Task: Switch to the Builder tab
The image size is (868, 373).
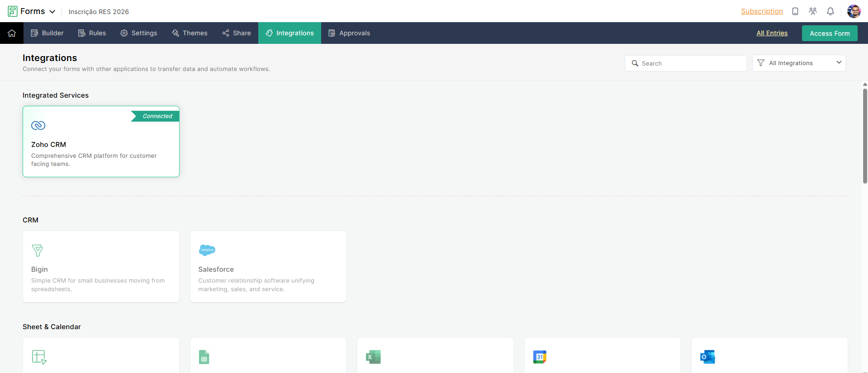Action: click(x=47, y=33)
